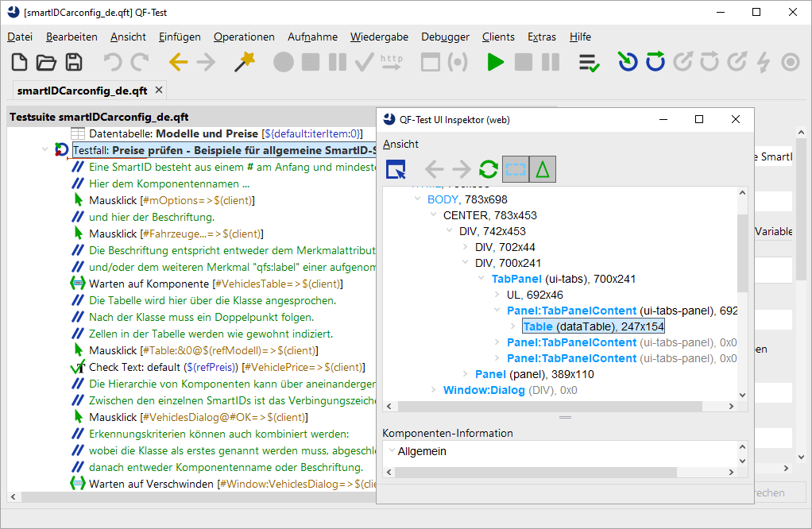Screen dimensions: 812x529
Task: Activate check recording (checkmark icon)
Action: coord(365,62)
